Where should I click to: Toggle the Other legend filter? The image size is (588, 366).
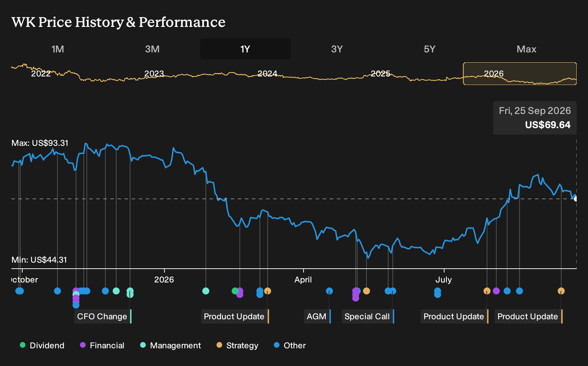pyautogui.click(x=290, y=345)
